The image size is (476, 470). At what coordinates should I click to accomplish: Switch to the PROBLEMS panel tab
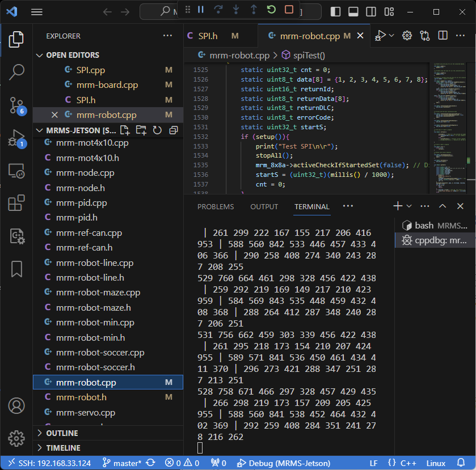coord(216,207)
